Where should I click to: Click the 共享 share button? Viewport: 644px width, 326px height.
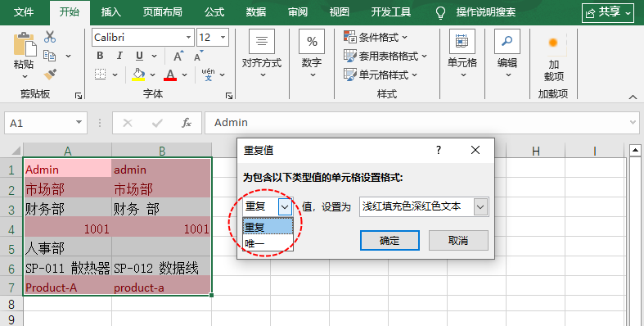pyautogui.click(x=608, y=13)
